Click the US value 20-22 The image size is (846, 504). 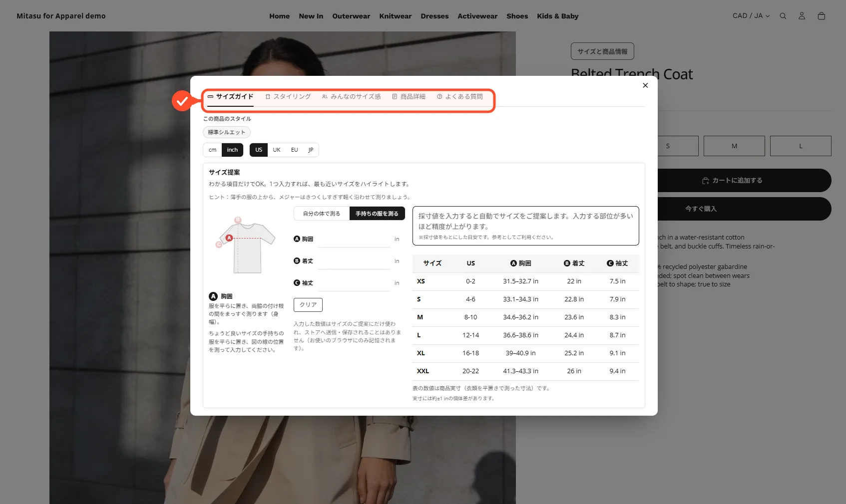(x=470, y=371)
